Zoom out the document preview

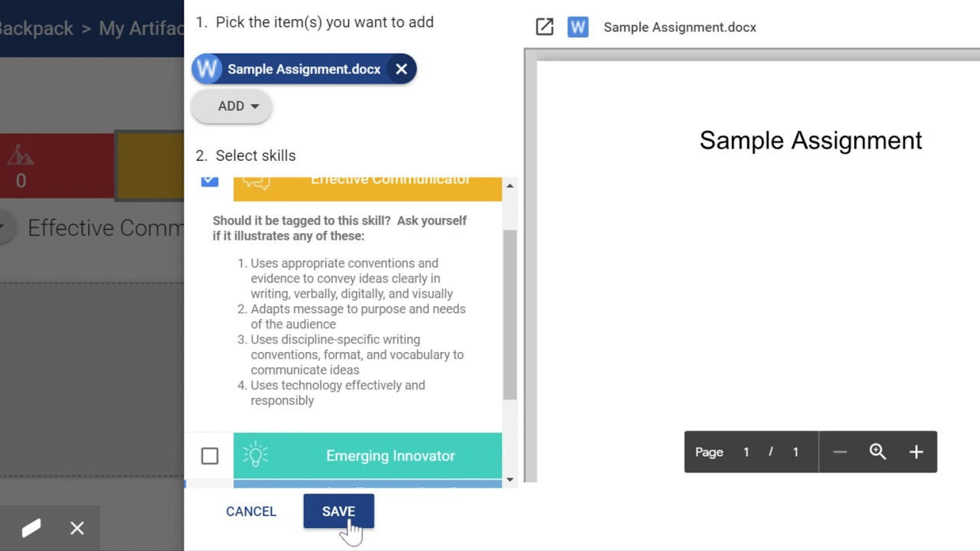click(x=839, y=452)
